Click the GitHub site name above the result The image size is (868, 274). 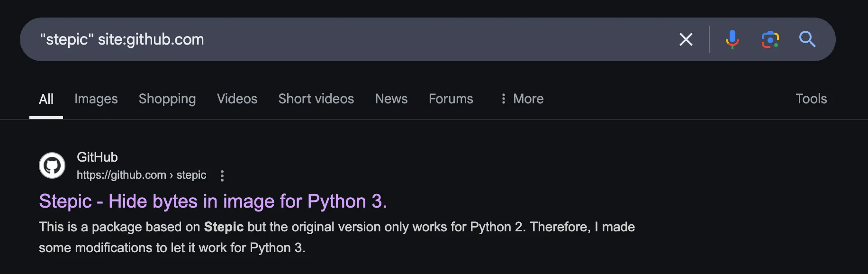97,157
